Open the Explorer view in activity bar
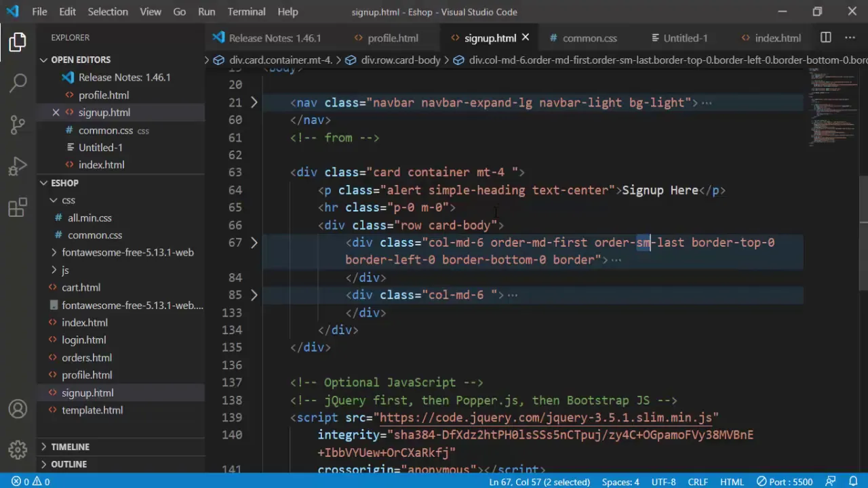This screenshot has width=868, height=488. (18, 42)
